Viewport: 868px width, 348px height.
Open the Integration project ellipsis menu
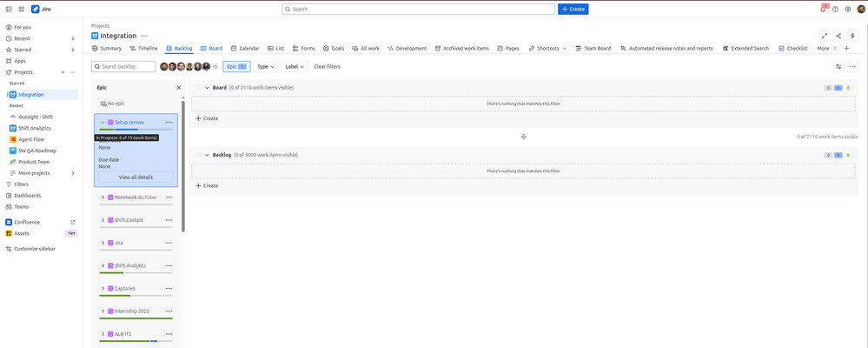pyautogui.click(x=144, y=36)
